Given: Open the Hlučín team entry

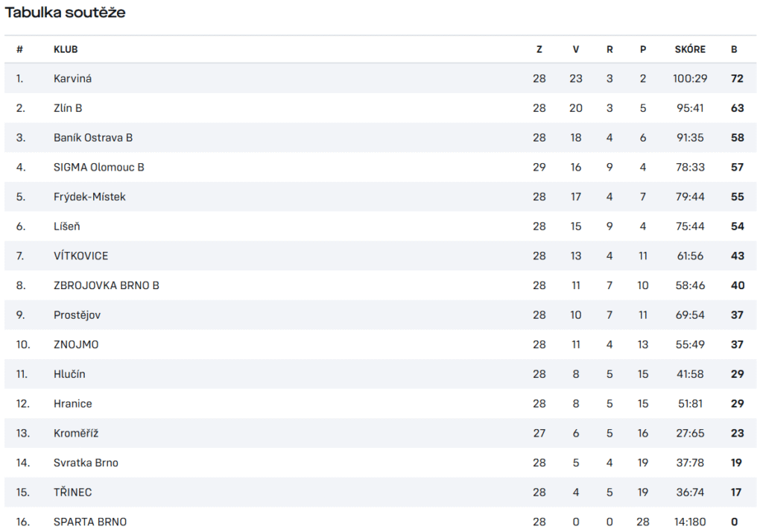Looking at the screenshot, I should pyautogui.click(x=69, y=374).
